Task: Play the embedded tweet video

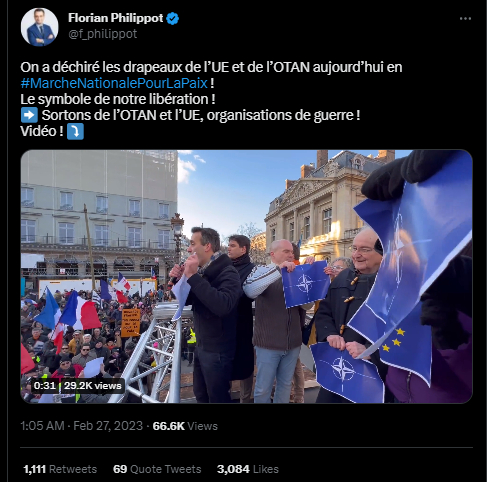Action: pyautogui.click(x=246, y=276)
